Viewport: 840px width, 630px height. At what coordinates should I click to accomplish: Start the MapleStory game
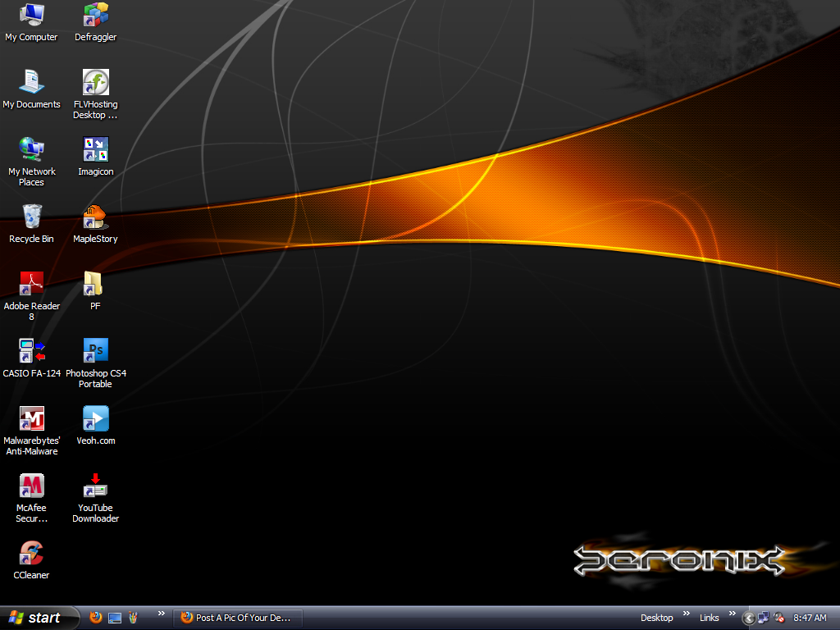(94, 217)
